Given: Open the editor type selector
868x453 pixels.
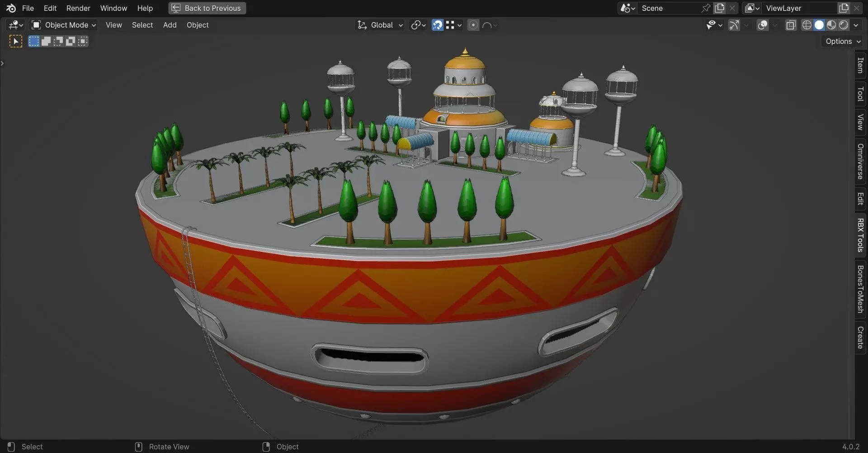Looking at the screenshot, I should pos(16,25).
